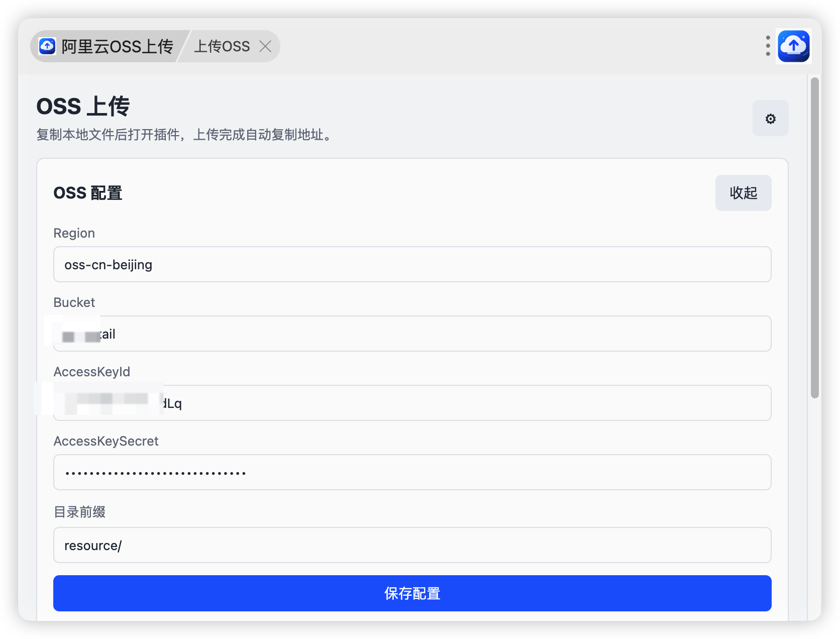Click the small cloud icon in 阿里云OSS上传 tab
Viewport: 840px width, 639px height.
tap(47, 46)
